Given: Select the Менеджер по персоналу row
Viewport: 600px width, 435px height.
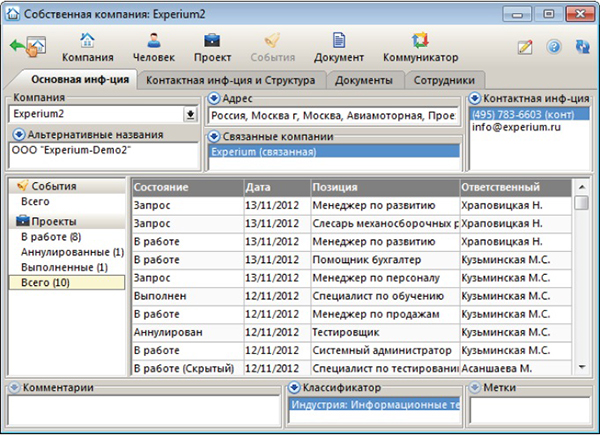Looking at the screenshot, I should coord(352,278).
